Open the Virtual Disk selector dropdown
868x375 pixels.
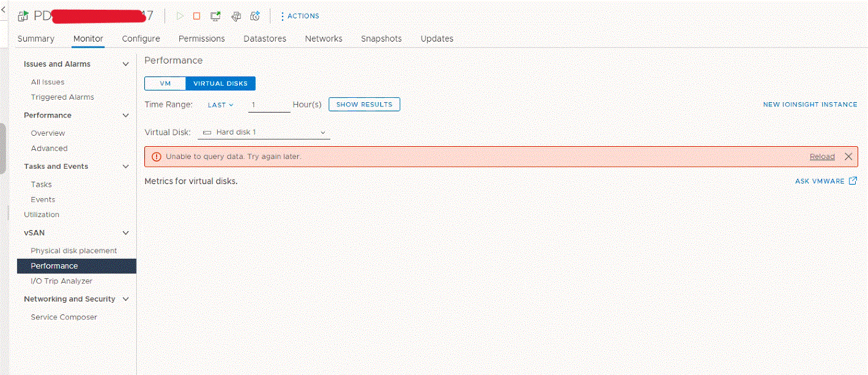coord(264,132)
